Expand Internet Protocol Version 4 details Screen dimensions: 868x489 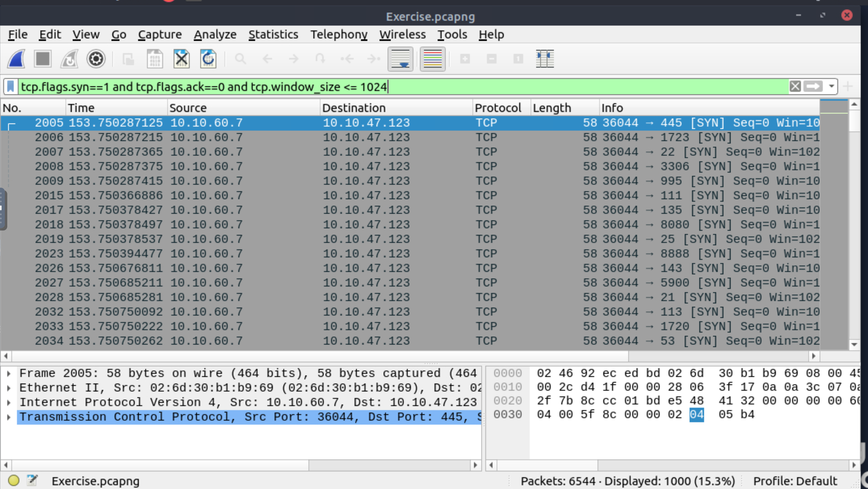point(9,402)
